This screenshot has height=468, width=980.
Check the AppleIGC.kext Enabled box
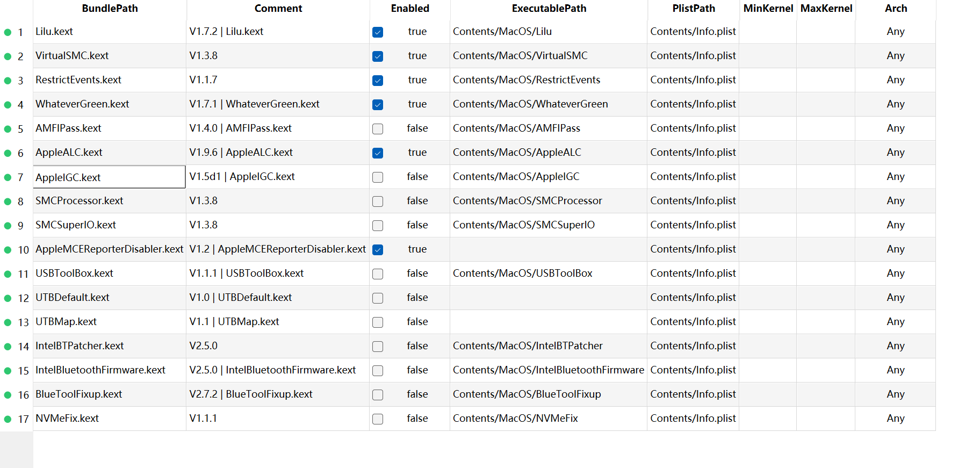click(x=378, y=177)
